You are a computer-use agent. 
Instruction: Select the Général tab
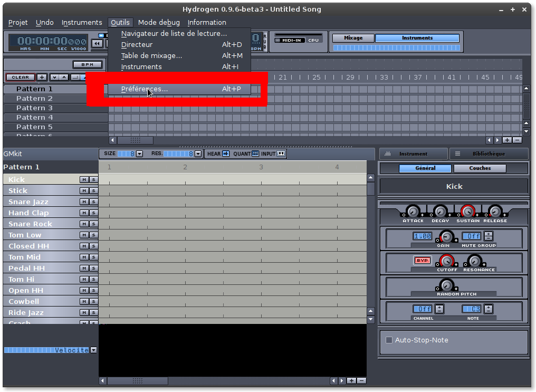(425, 168)
